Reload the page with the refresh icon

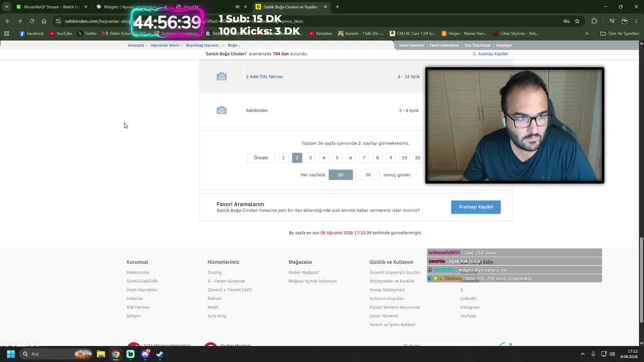coord(32,21)
